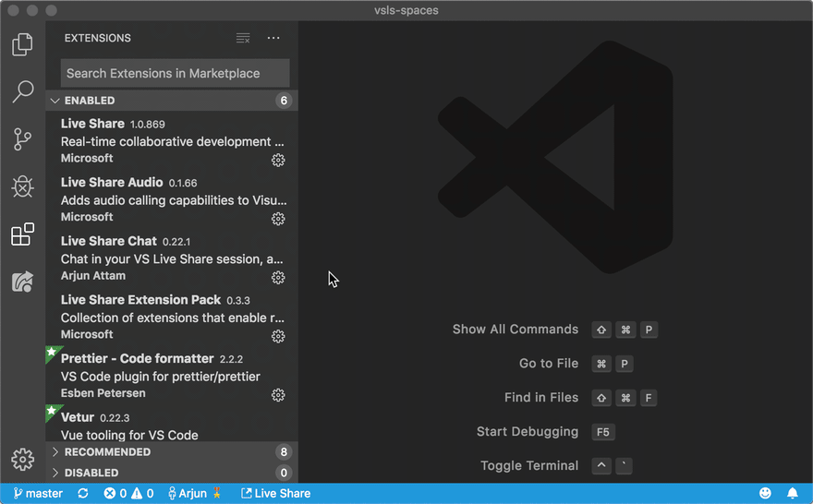Open the Live Share view icon

point(22,282)
